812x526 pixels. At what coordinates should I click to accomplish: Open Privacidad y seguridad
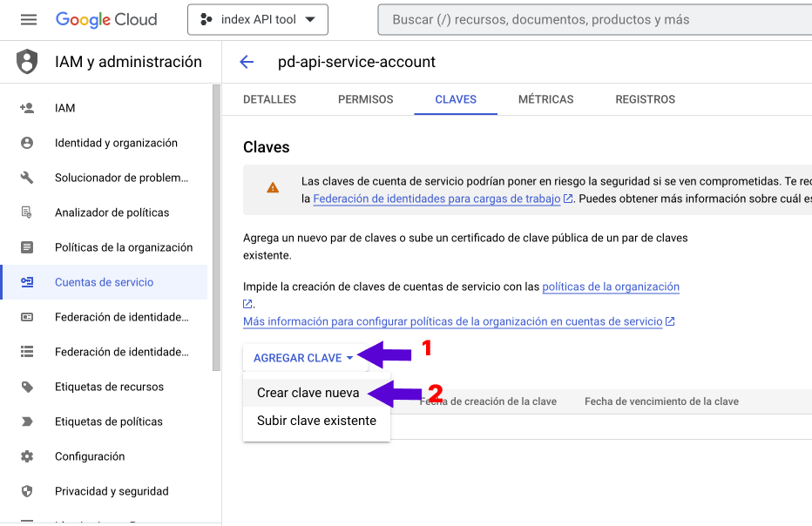[x=104, y=491]
